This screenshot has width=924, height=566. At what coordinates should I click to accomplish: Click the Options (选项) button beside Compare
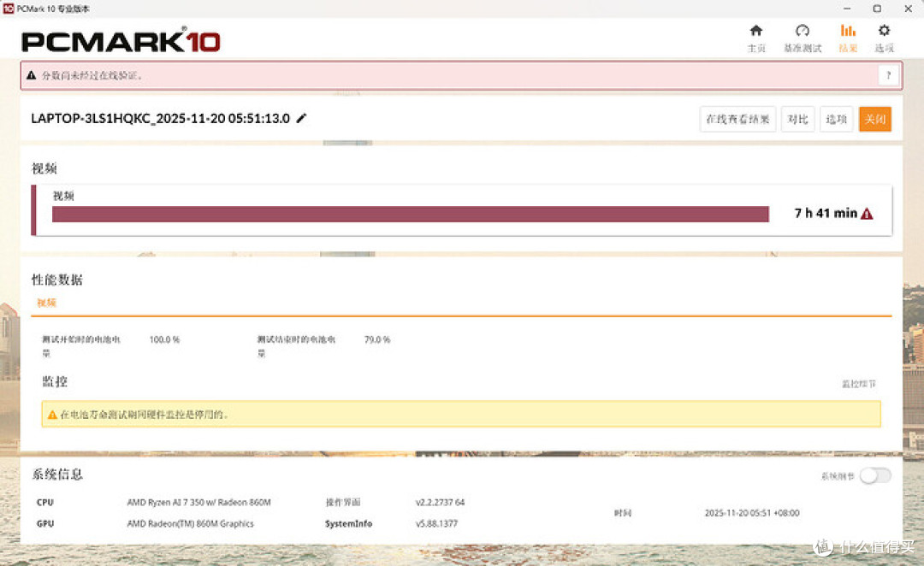836,119
